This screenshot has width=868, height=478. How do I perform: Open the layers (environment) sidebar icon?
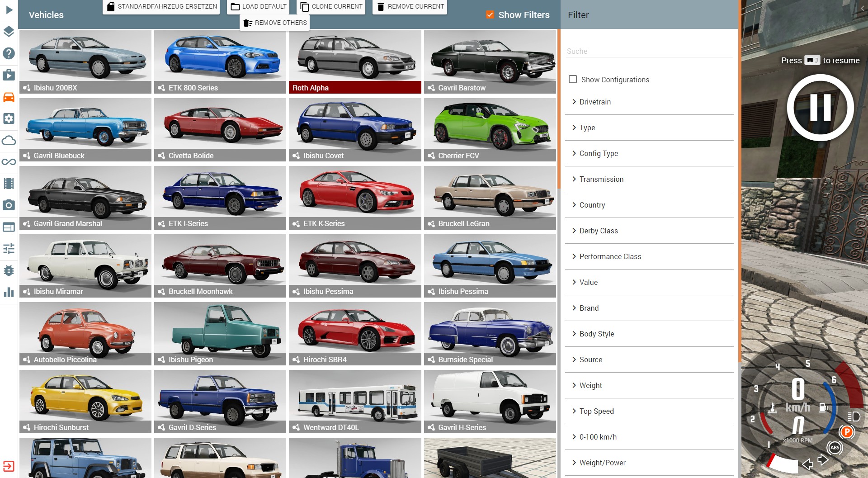9,31
